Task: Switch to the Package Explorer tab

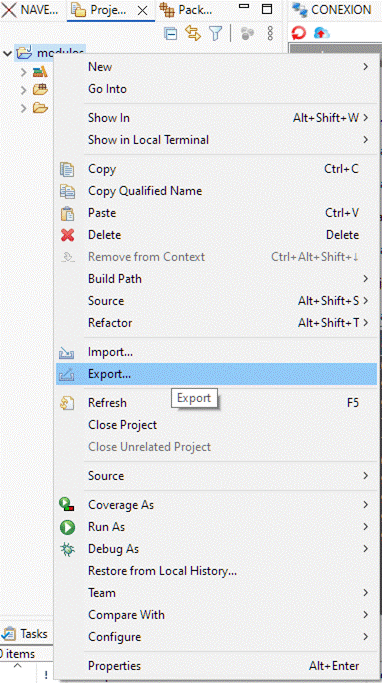Action: (x=185, y=10)
